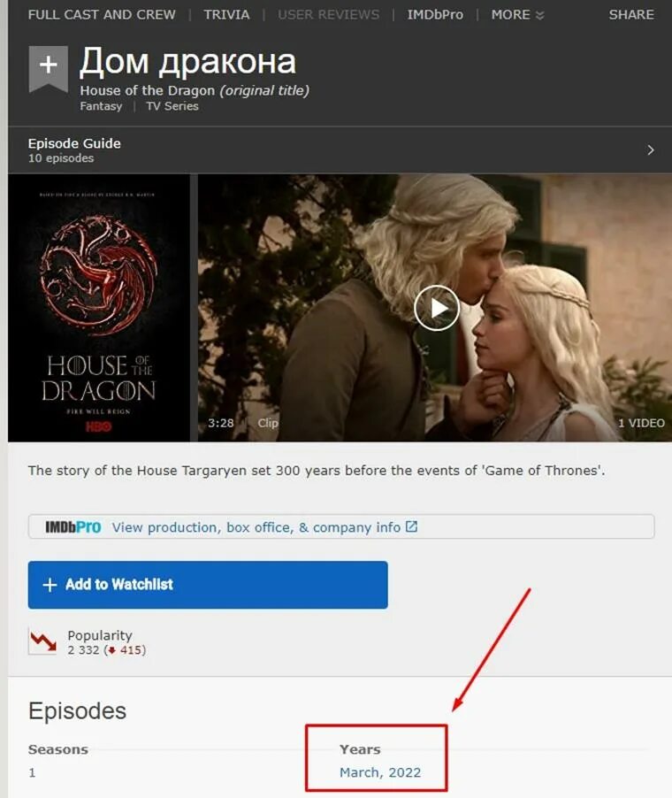Viewport: 672px width, 798px height.
Task: Open Episode Guide via right chevron
Action: 651,150
